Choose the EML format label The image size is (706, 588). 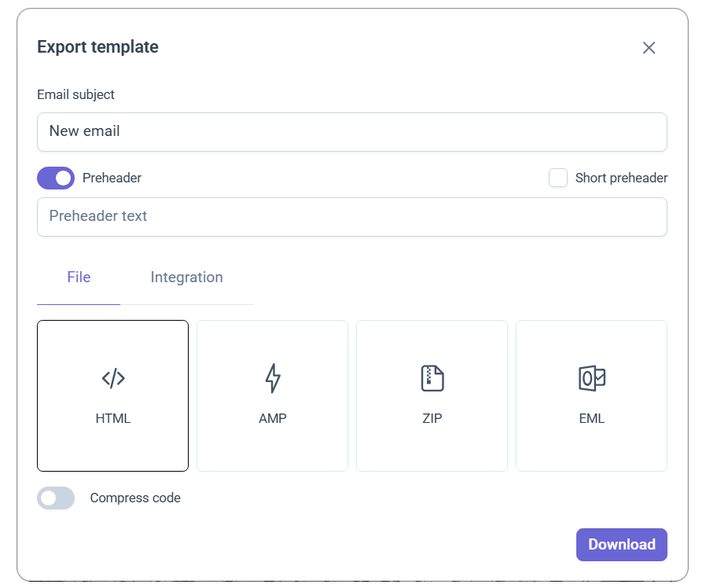tap(592, 418)
